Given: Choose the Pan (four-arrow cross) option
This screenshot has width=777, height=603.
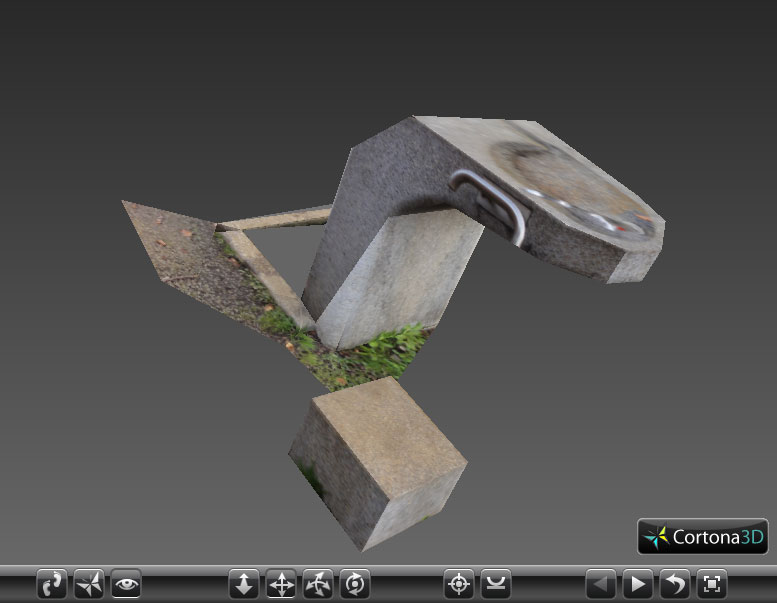Looking at the screenshot, I should click(281, 584).
